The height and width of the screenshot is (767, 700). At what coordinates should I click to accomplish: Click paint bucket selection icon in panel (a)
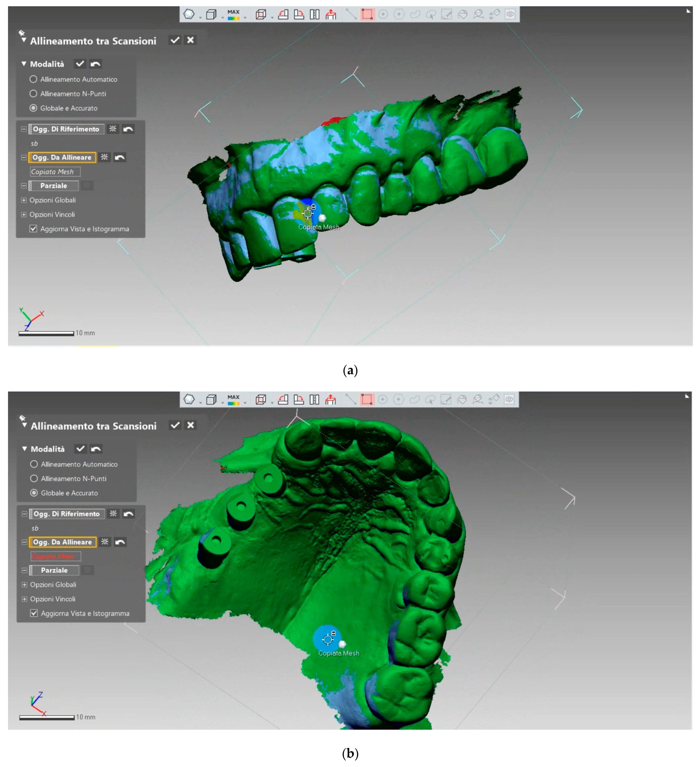click(462, 14)
